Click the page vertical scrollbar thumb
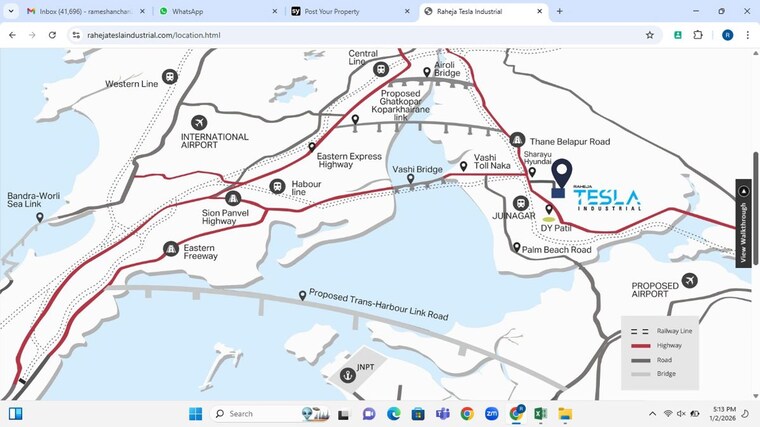 [756, 208]
